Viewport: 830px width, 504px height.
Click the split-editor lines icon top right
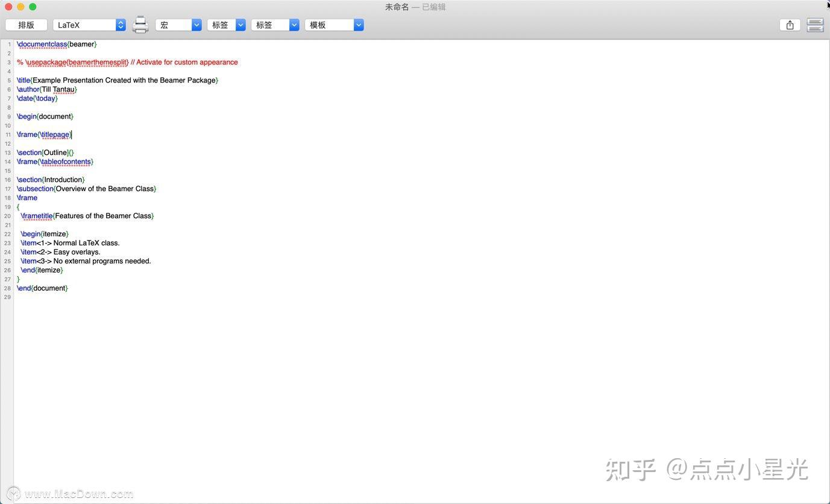815,25
